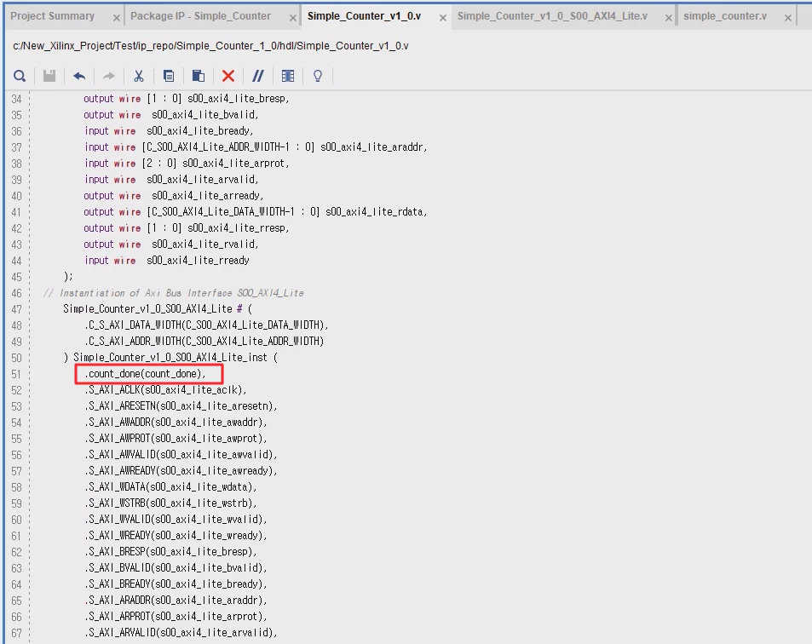Click the file path text
Screen dimensions: 812x644
click(x=210, y=46)
